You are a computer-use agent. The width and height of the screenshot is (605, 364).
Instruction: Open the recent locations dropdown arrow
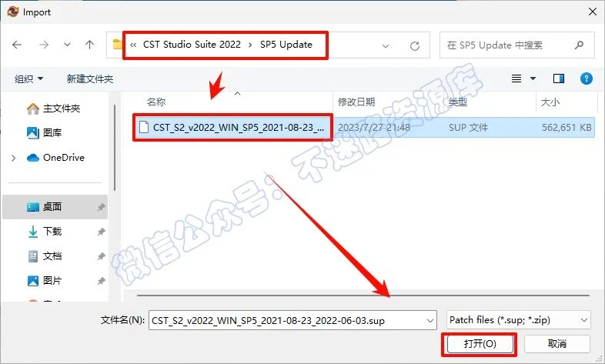67,45
